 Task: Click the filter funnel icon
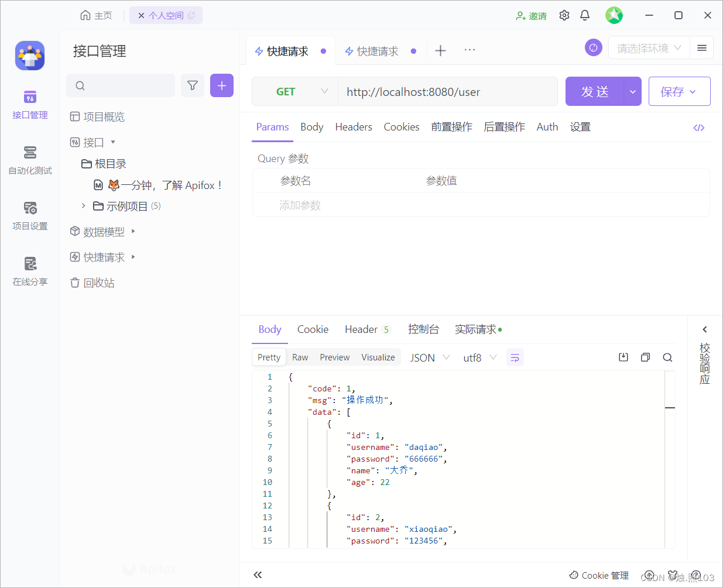point(193,85)
